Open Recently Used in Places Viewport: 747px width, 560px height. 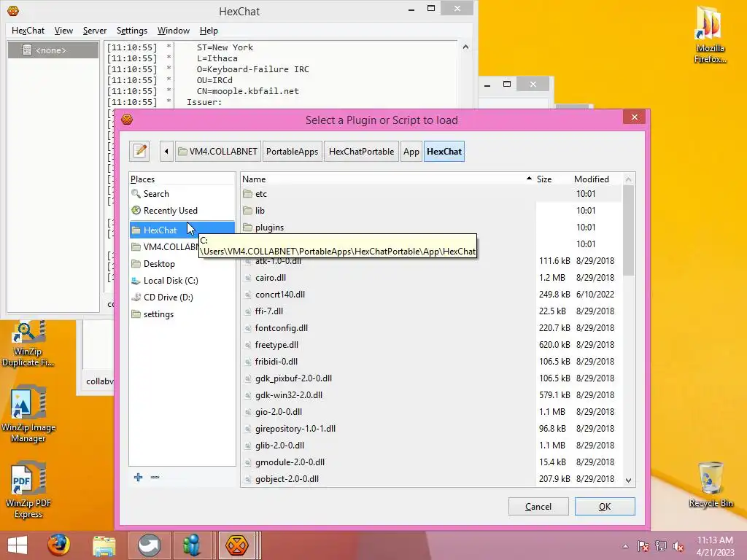click(182, 211)
